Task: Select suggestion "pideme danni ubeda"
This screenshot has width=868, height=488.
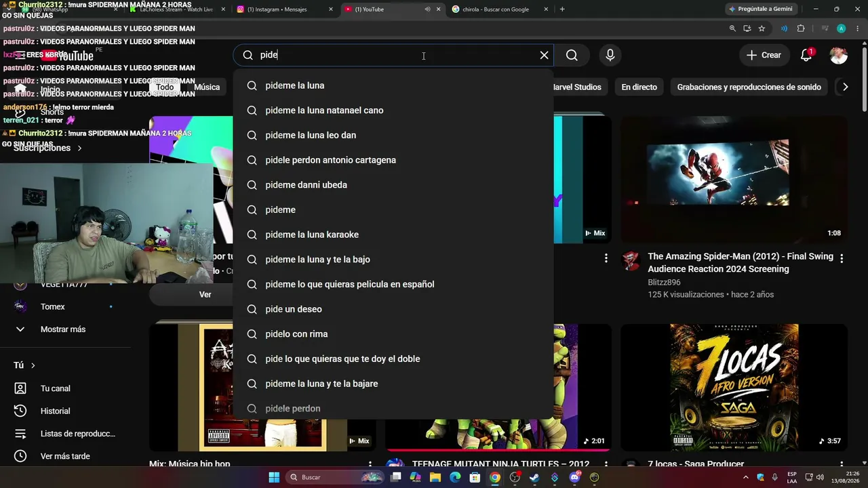Action: (393, 185)
